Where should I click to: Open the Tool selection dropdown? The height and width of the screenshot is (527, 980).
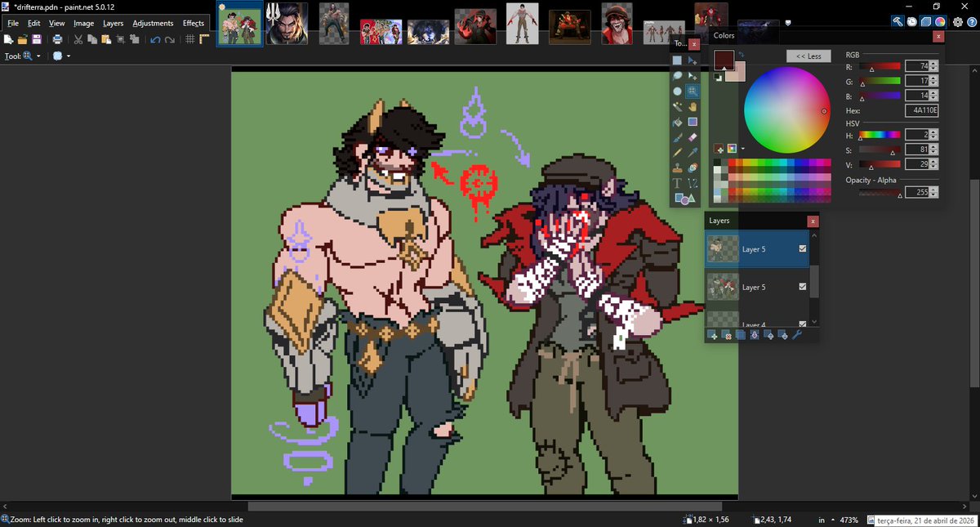pos(38,56)
